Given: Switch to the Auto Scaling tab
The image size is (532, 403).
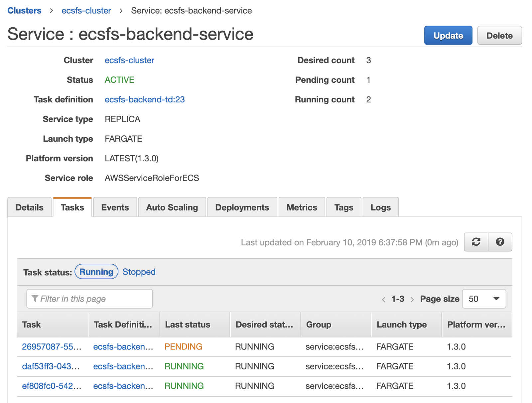Looking at the screenshot, I should tap(172, 207).
